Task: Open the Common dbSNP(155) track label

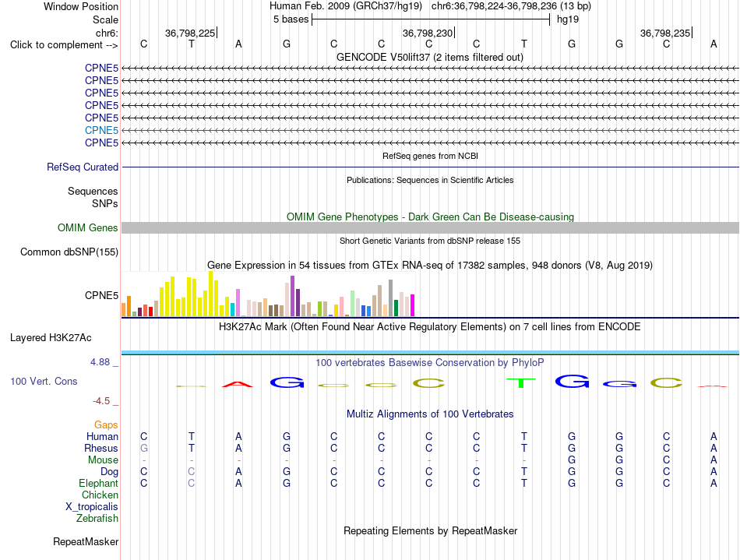Action: [x=69, y=252]
